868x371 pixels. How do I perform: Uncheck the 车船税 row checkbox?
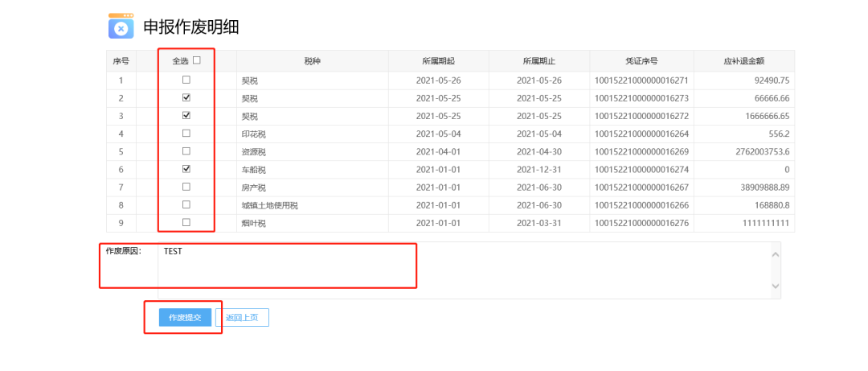pos(186,168)
